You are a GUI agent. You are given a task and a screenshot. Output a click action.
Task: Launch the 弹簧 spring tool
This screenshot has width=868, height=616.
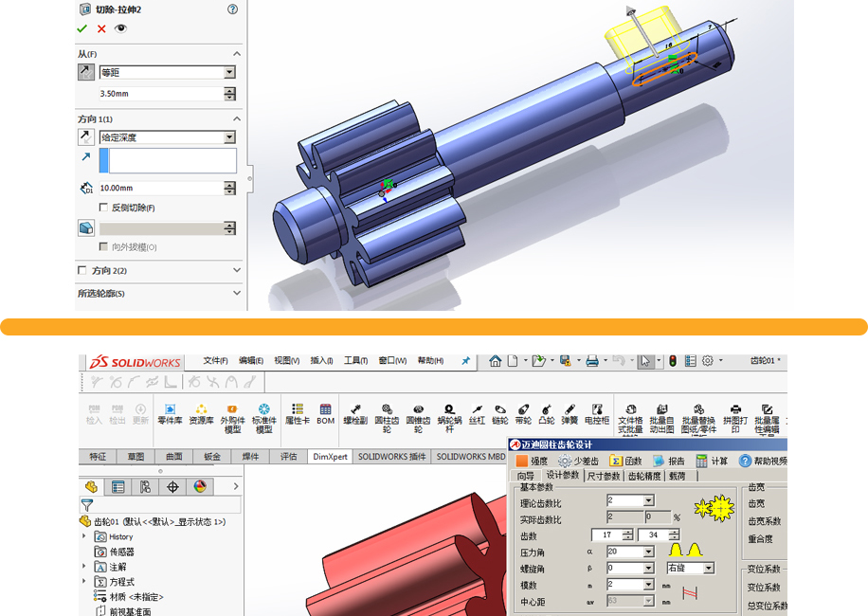pyautogui.click(x=570, y=414)
